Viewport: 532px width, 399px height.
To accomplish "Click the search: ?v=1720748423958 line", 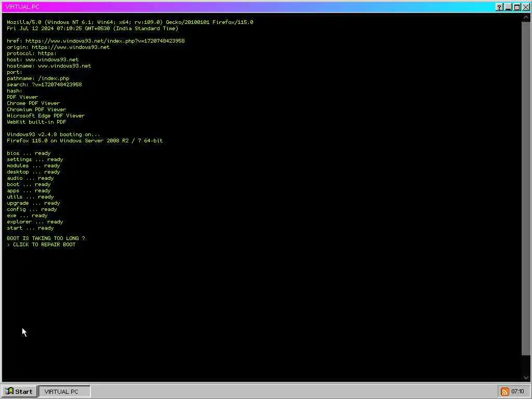I will (x=44, y=85).
